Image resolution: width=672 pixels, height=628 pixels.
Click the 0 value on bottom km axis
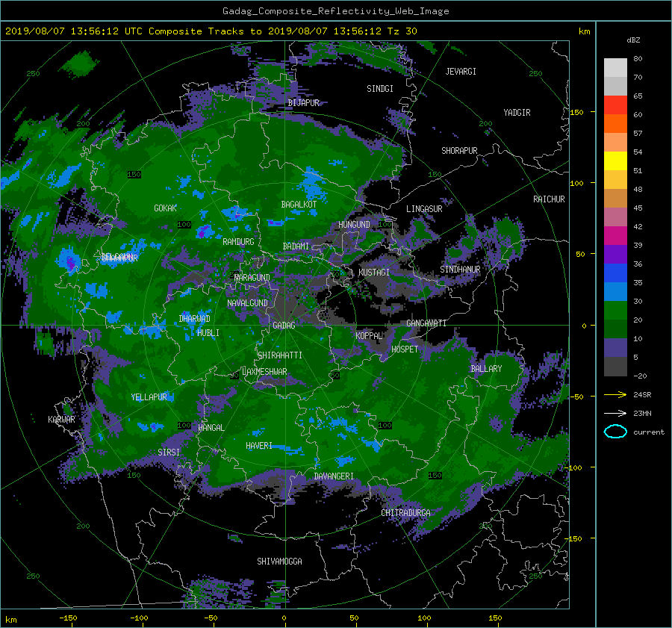tap(284, 618)
